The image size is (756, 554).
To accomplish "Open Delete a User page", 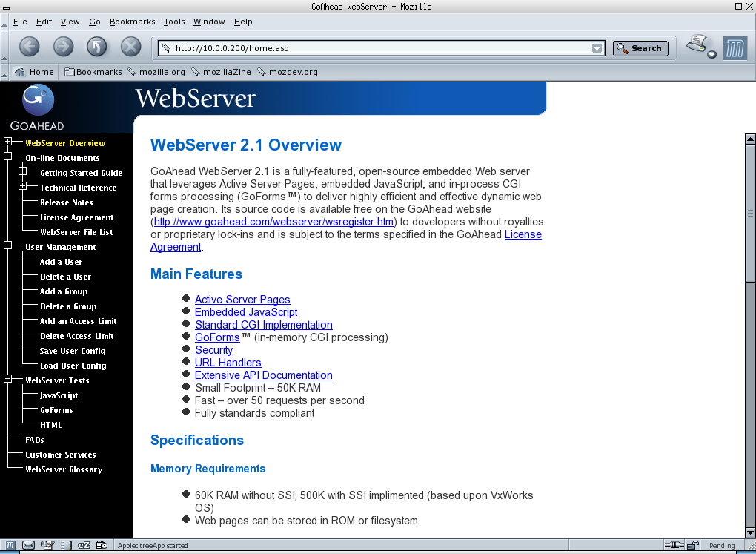I will [65, 277].
